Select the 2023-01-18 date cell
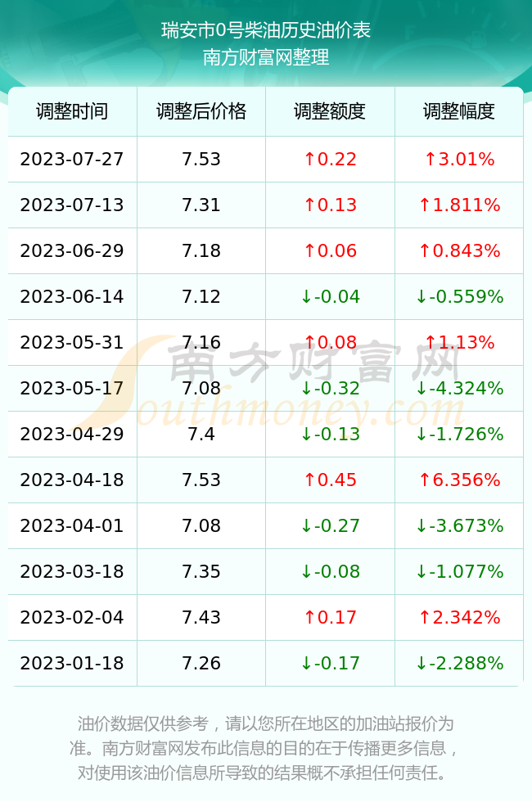The width and height of the screenshot is (532, 802). 72,664
